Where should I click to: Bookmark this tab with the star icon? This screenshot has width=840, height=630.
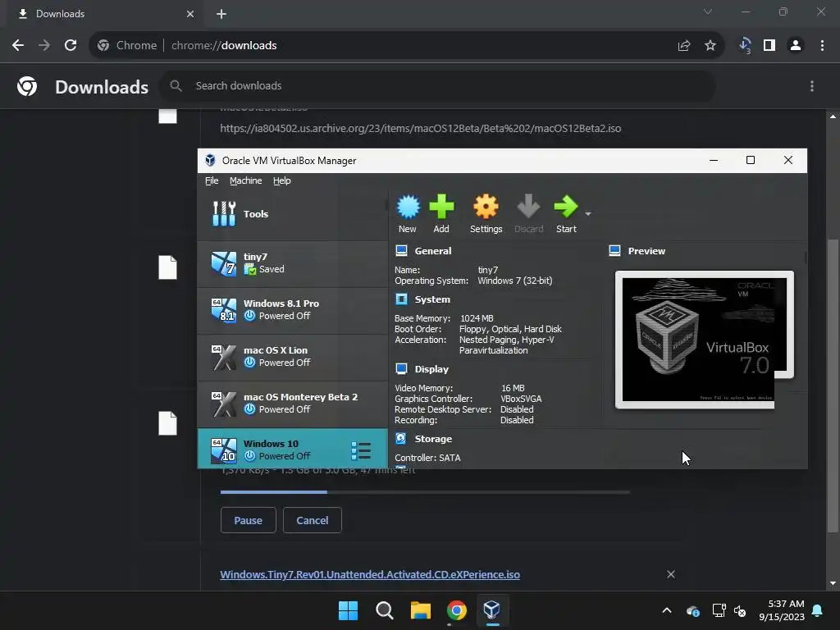pyautogui.click(x=710, y=46)
